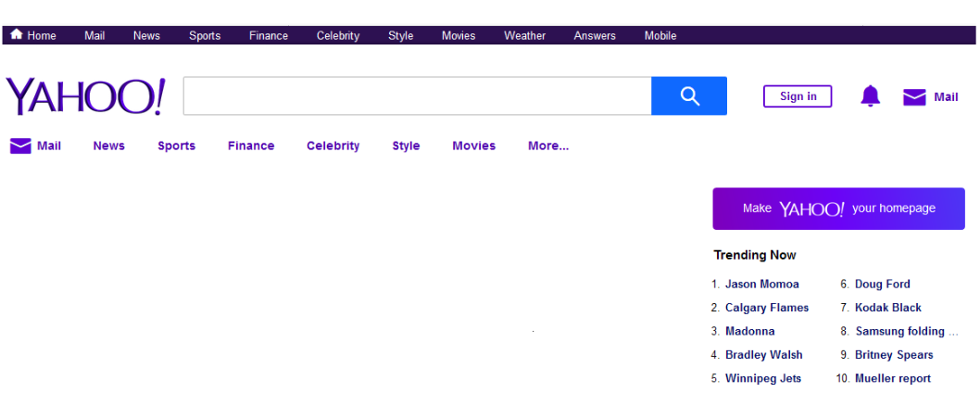Screen dimensions: 980x393
Task: Click Make Yahoo your homepage banner
Action: click(x=839, y=209)
